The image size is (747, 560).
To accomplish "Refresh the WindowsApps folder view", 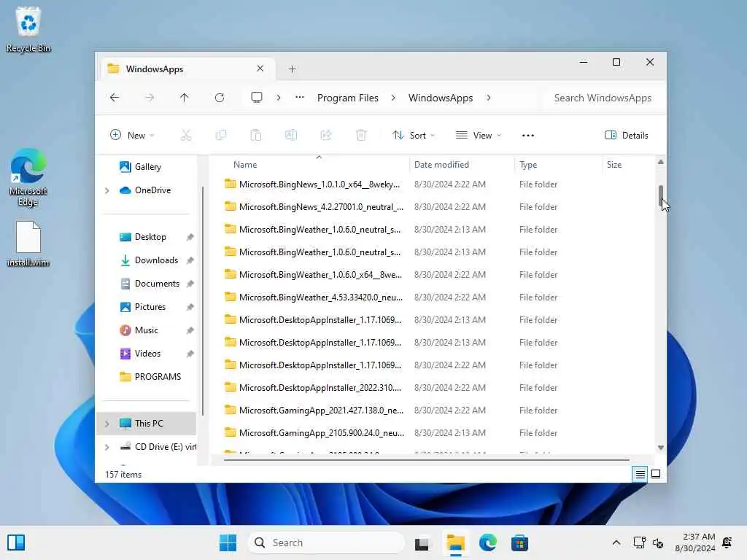I will pyautogui.click(x=219, y=98).
